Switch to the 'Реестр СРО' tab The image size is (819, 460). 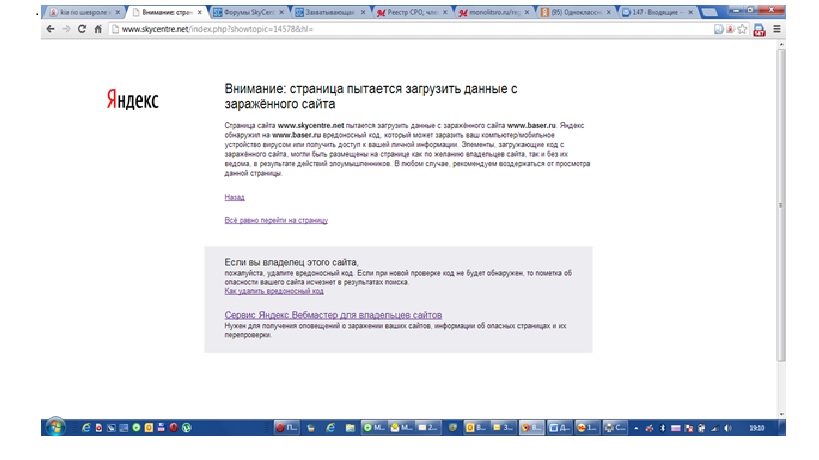point(413,12)
